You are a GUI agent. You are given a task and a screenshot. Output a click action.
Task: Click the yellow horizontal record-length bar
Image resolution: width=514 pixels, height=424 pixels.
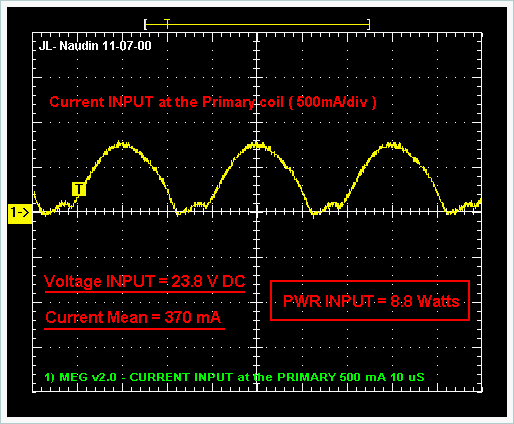(x=257, y=24)
